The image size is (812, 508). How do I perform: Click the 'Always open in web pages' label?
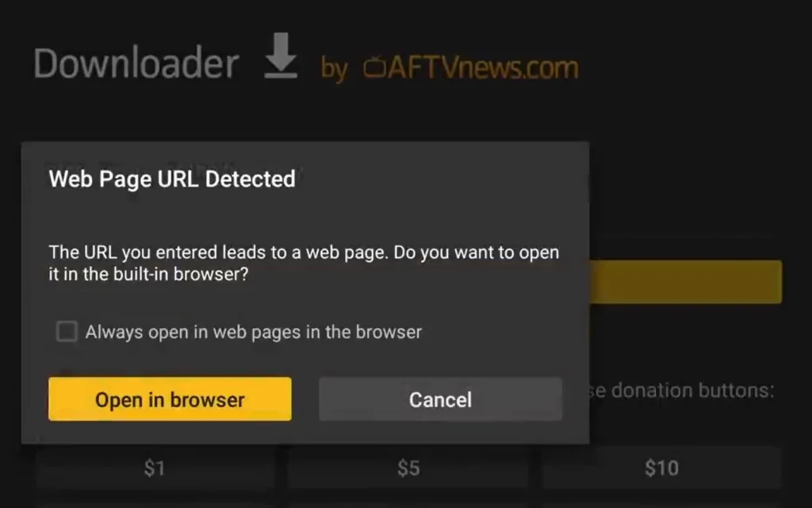pos(254,332)
